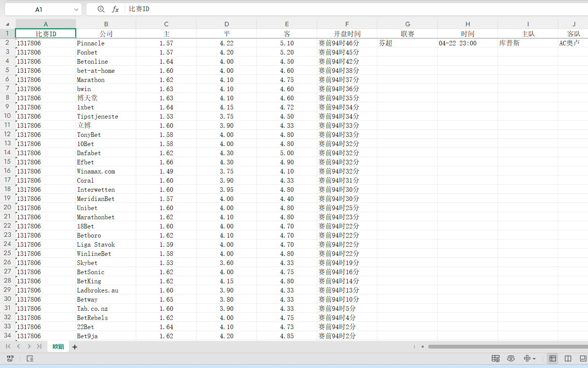Click the 联赛 header cell
The height and width of the screenshot is (368, 588).
click(x=408, y=34)
